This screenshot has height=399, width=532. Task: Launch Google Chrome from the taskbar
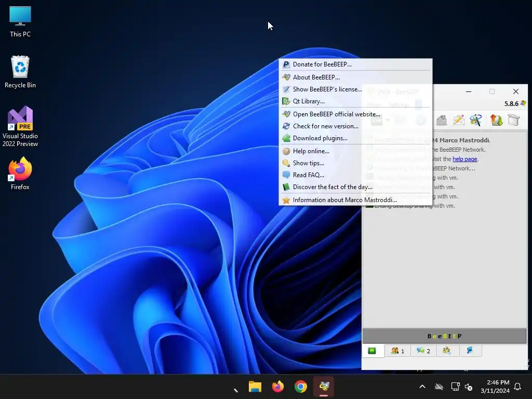[x=301, y=386]
